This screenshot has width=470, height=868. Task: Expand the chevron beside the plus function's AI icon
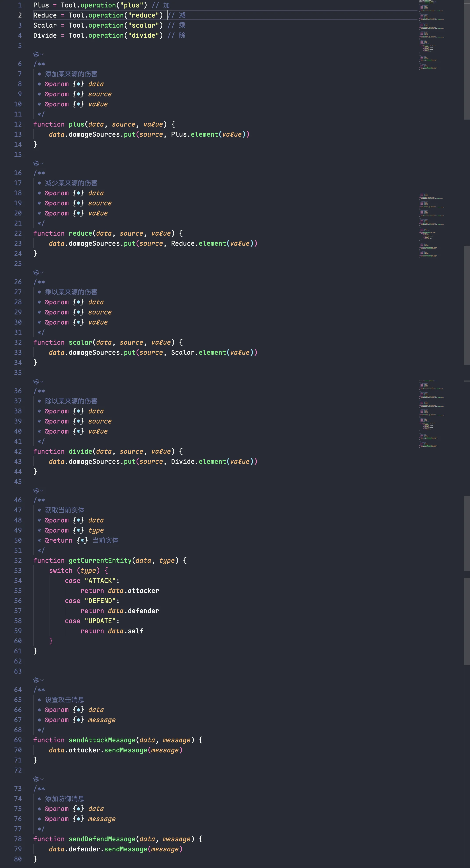pos(42,54)
